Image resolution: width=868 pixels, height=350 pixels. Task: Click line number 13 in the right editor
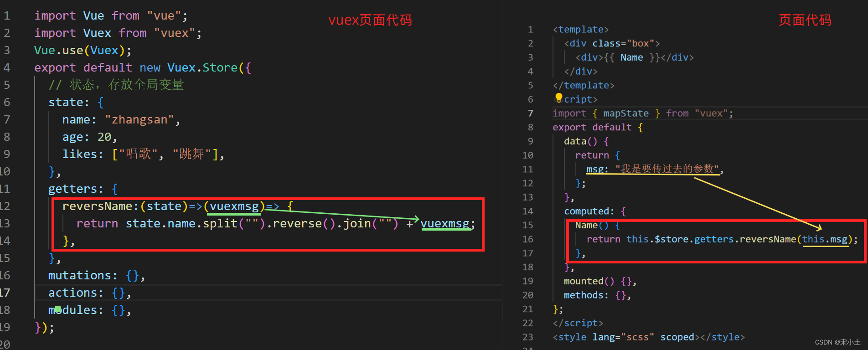[x=528, y=197]
